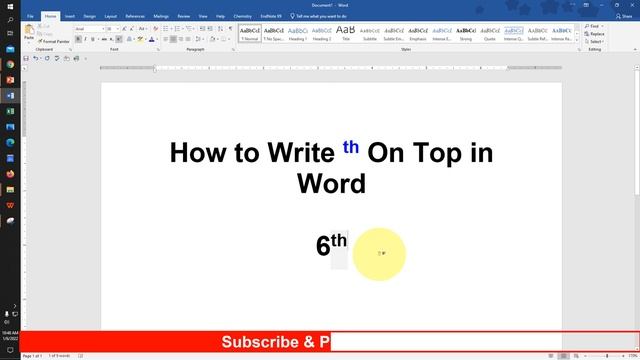Image resolution: width=640 pixels, height=360 pixels.
Task: Open Firefox from the taskbar
Action: 10,174
